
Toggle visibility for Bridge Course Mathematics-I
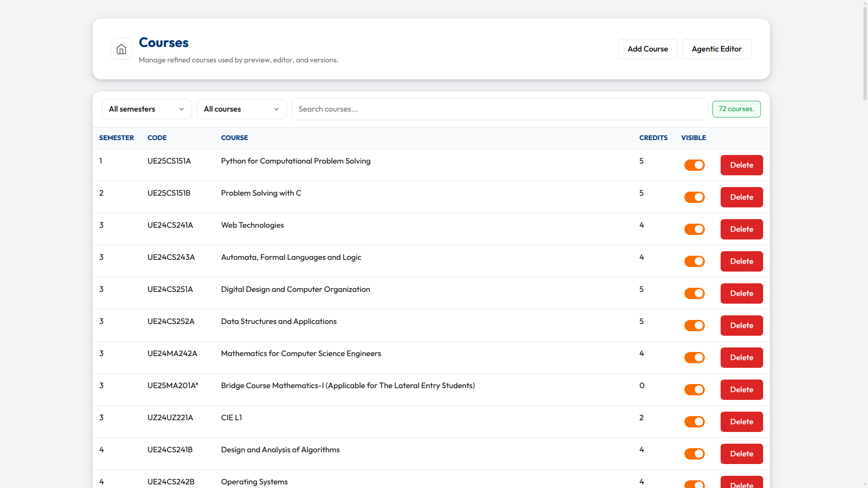(694, 389)
